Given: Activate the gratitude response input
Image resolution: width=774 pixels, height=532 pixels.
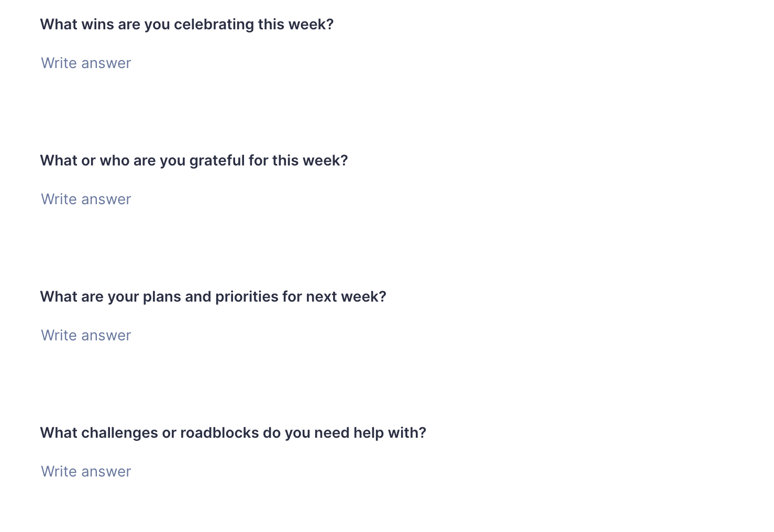Looking at the screenshot, I should coord(86,199).
